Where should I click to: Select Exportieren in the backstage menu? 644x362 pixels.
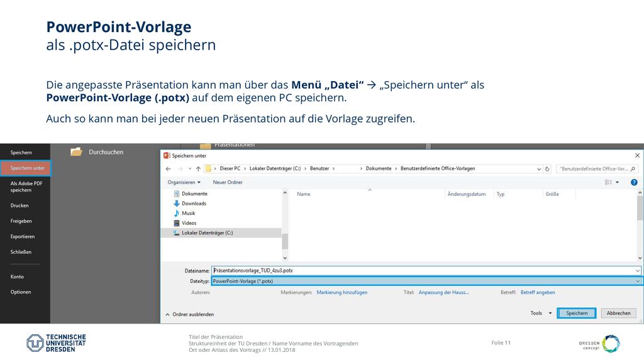[x=23, y=237]
